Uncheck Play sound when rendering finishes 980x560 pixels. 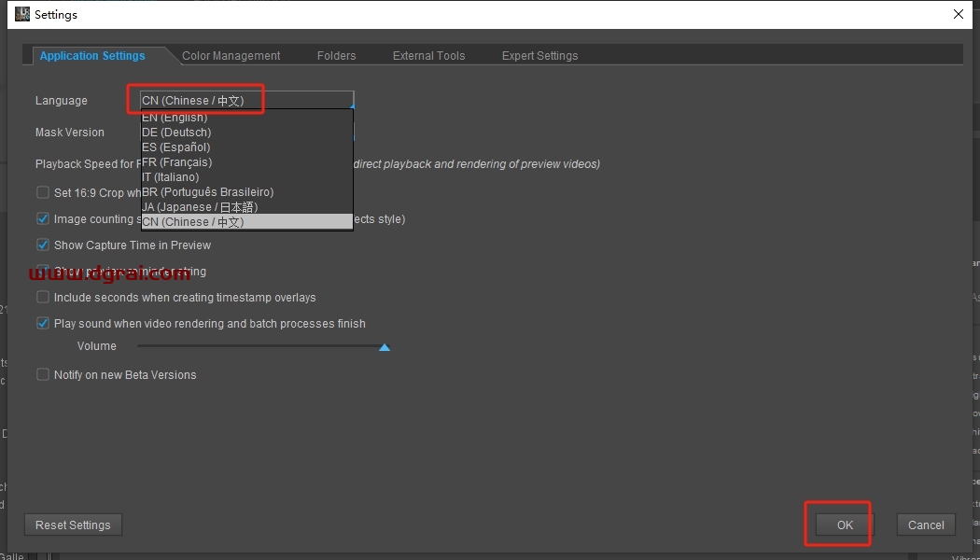pos(43,324)
